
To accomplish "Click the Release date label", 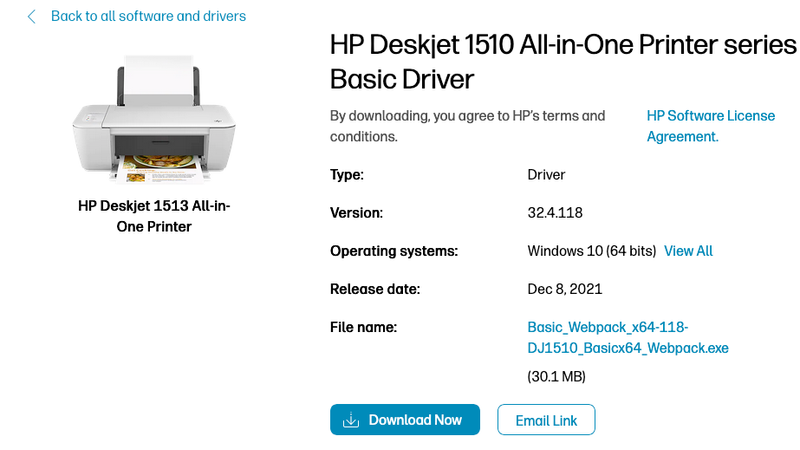I will coord(375,289).
